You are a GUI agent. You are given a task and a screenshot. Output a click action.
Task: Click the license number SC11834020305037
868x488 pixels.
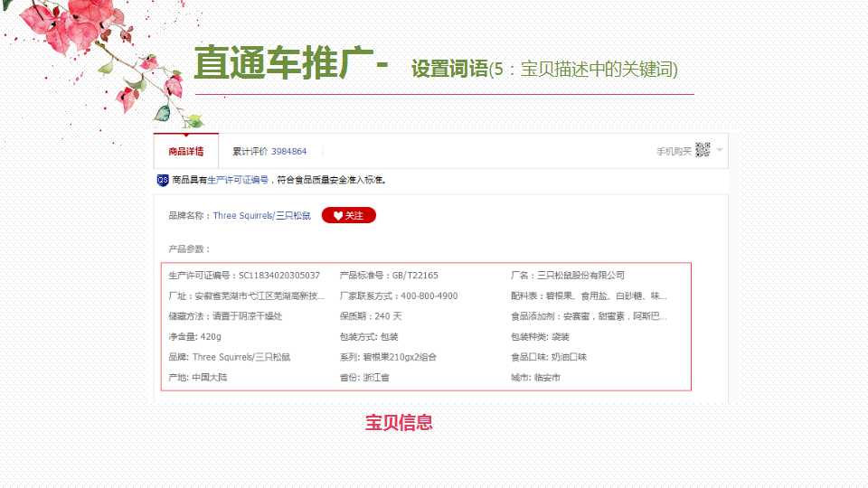coord(279,275)
